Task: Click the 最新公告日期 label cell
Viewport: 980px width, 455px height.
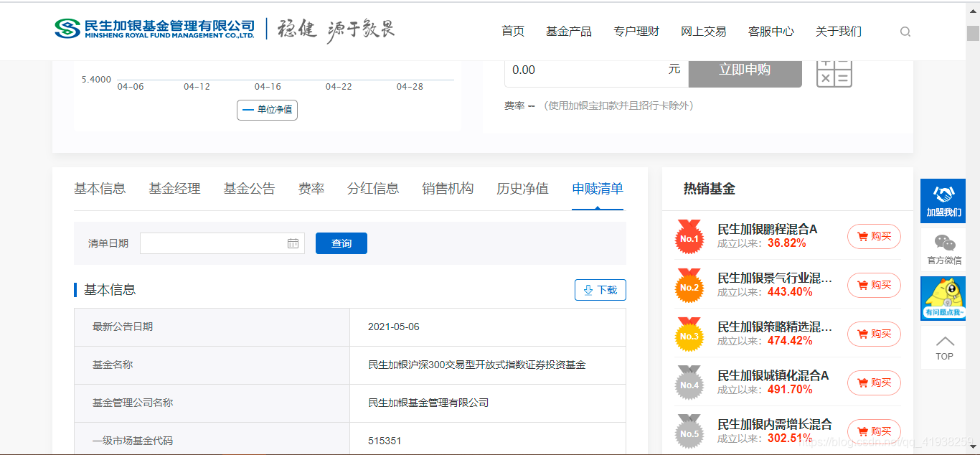Action: [212, 327]
